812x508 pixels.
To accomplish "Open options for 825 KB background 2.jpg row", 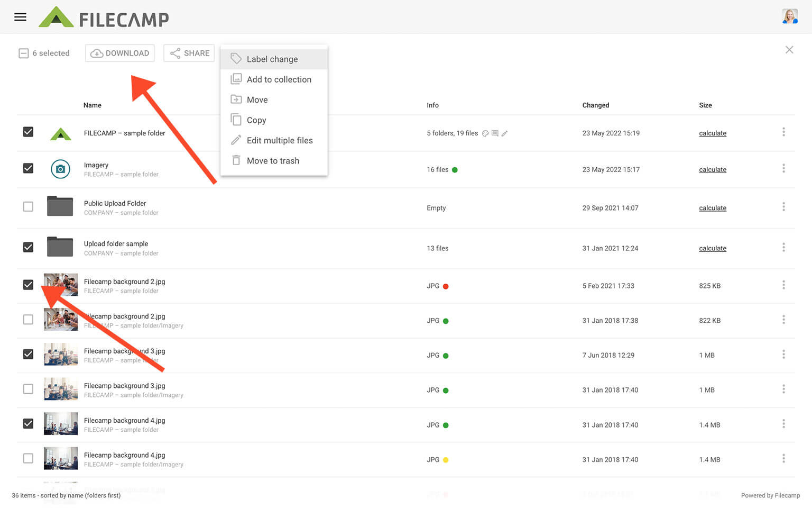I will (x=783, y=285).
